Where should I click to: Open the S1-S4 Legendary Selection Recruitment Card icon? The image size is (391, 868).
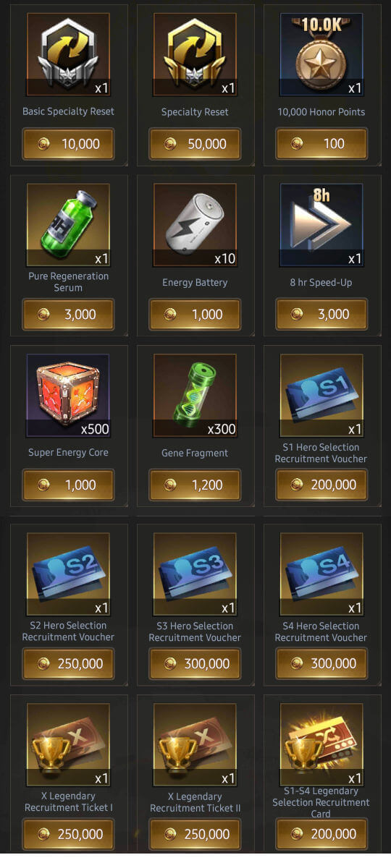[x=321, y=745]
